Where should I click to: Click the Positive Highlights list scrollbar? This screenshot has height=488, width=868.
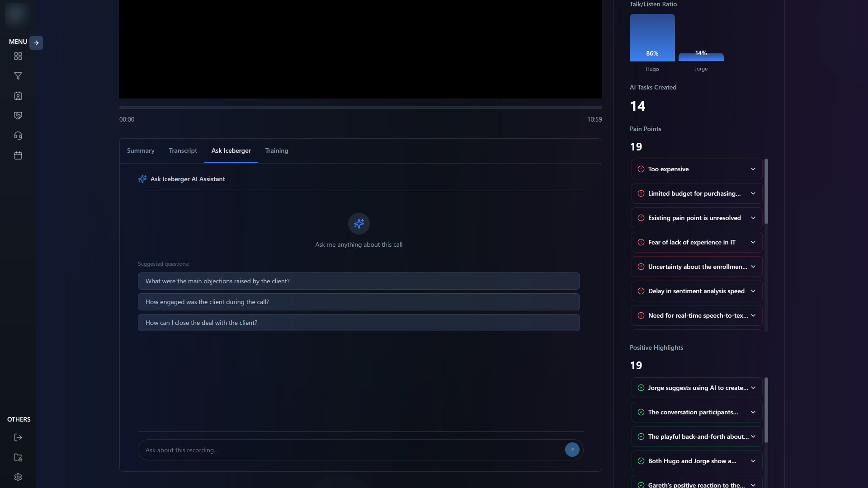click(x=766, y=410)
